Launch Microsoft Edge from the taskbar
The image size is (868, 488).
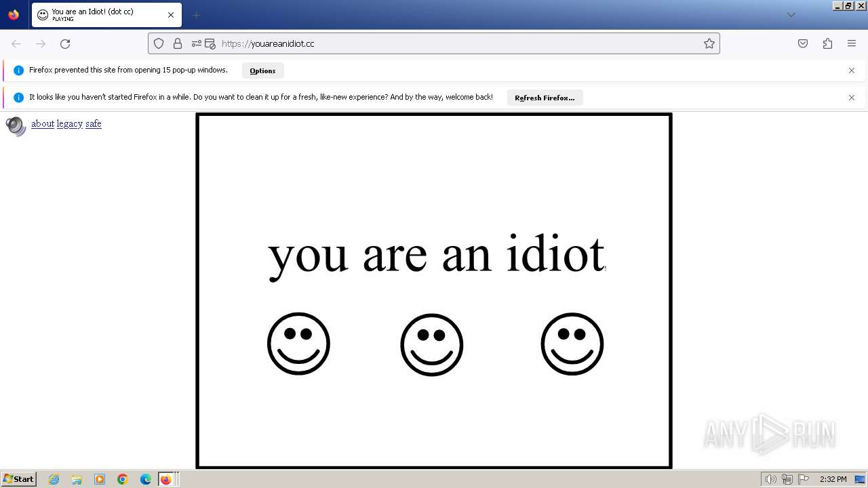coord(146,479)
